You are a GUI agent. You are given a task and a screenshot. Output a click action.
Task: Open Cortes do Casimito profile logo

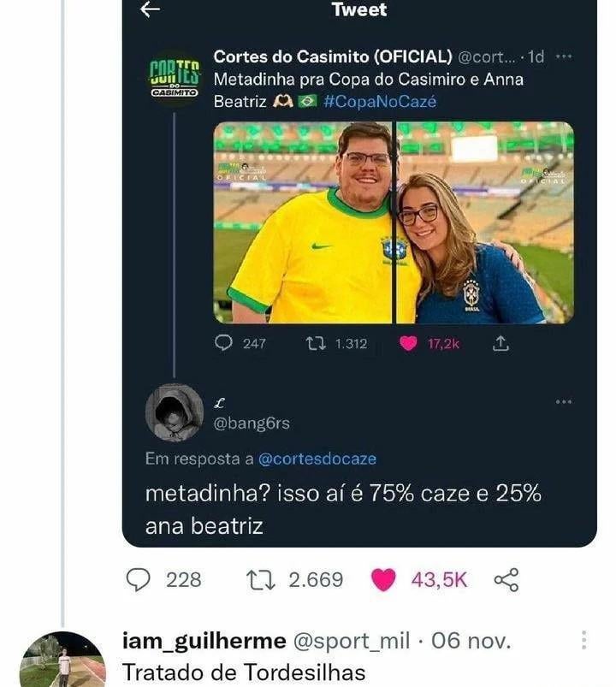[x=174, y=78]
